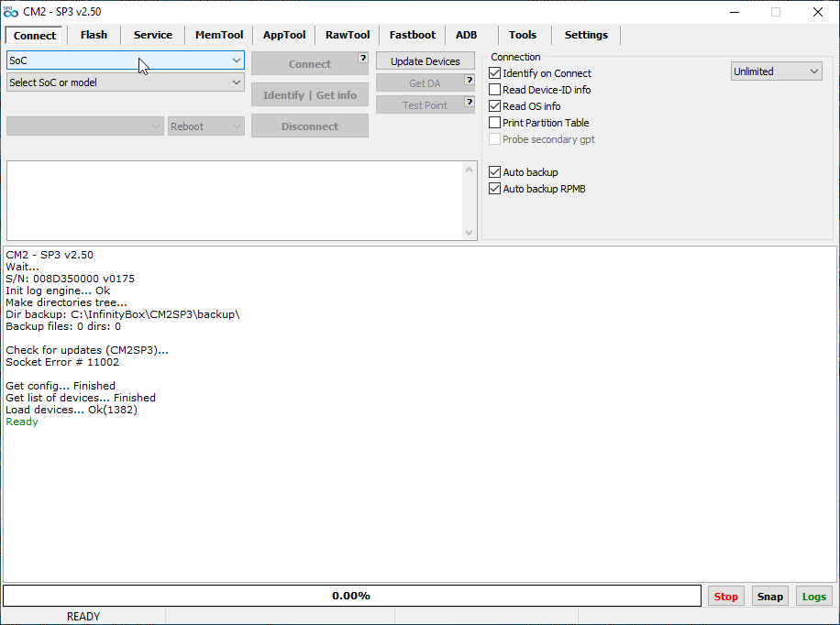Click Identify | Get info button
This screenshot has height=625, width=840.
click(x=310, y=94)
